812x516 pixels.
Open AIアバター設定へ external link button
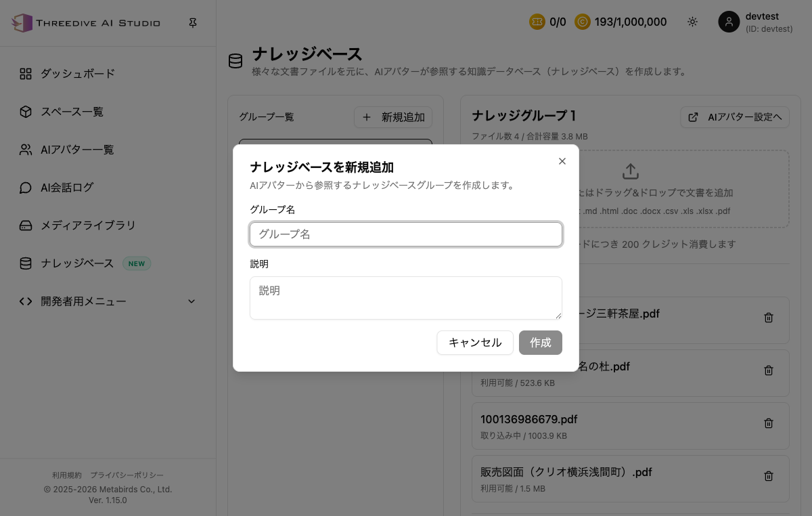coord(735,117)
